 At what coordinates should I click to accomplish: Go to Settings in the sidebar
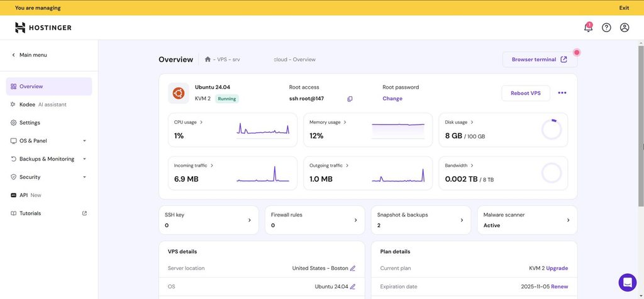[x=49, y=123]
